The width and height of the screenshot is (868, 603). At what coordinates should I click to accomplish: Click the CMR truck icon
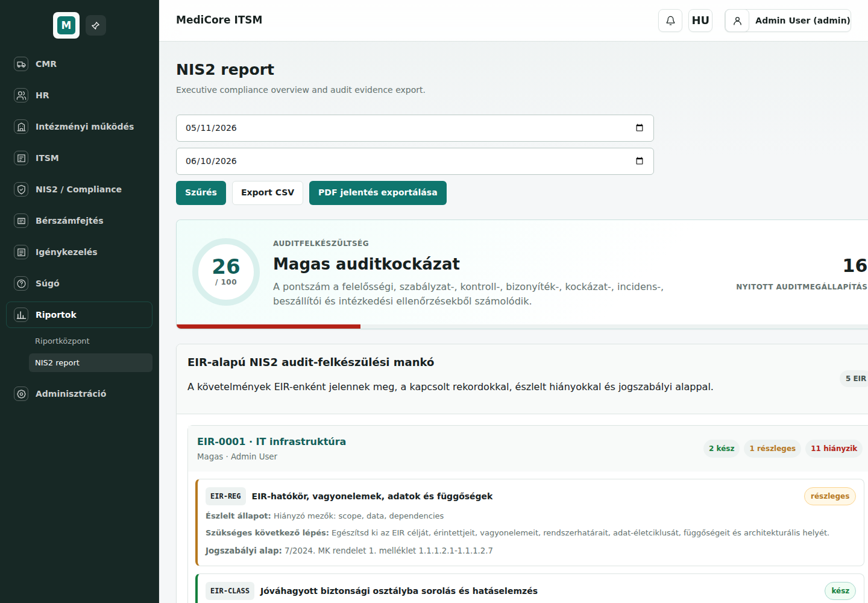[x=21, y=64]
